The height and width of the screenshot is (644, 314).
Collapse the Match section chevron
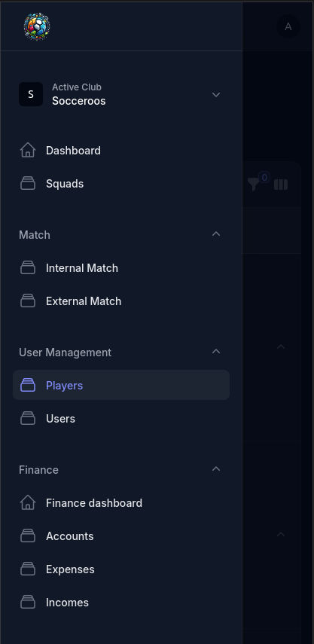pyautogui.click(x=216, y=234)
